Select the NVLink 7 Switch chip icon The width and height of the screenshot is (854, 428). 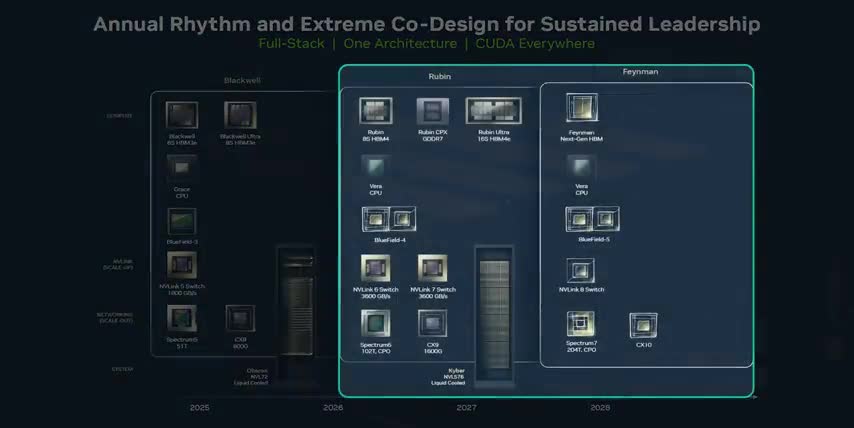432,269
